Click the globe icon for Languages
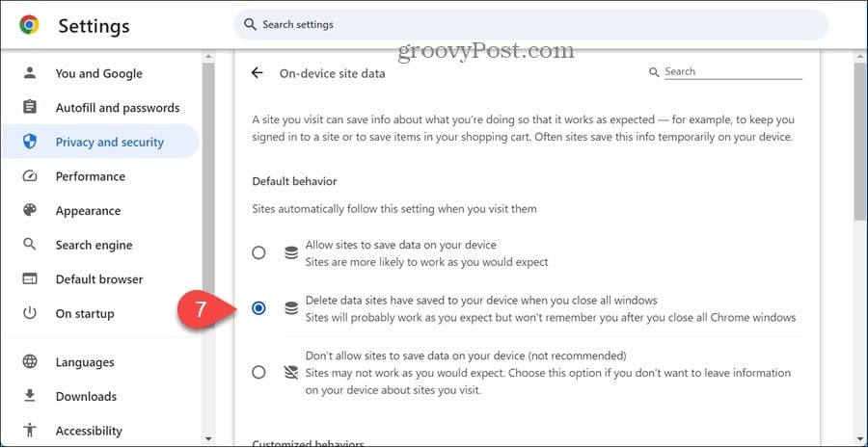Viewport: 868px width, 448px height. tap(29, 361)
